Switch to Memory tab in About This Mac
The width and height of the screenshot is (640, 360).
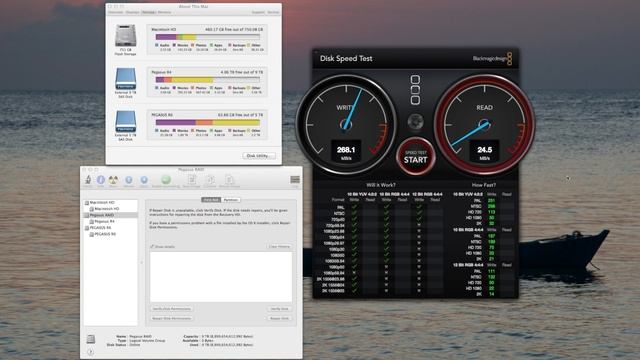164,12
